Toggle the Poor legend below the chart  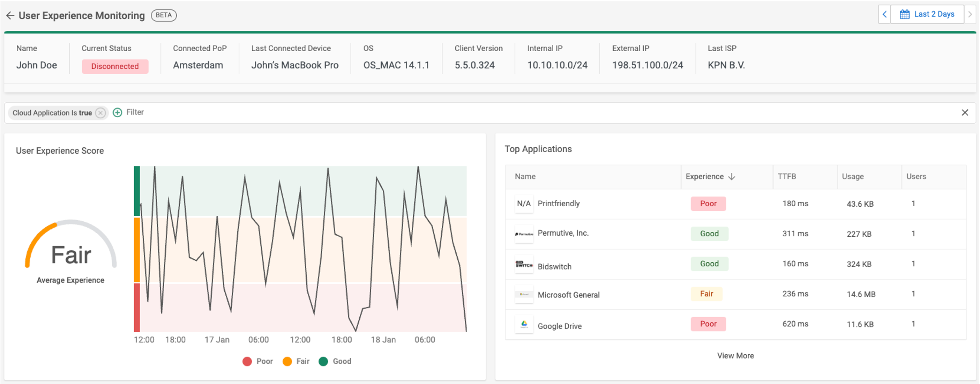[x=257, y=361]
